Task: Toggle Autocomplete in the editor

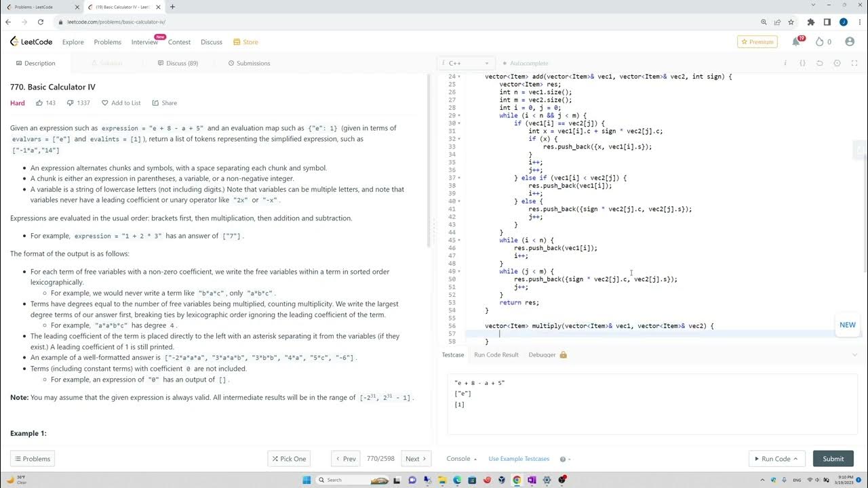Action: [x=525, y=63]
